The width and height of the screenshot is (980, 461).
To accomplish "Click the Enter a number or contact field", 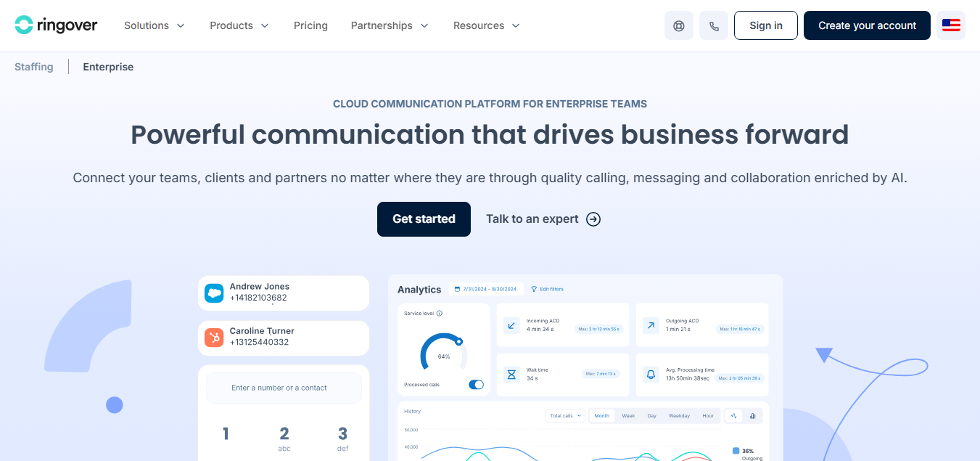I will (x=284, y=388).
